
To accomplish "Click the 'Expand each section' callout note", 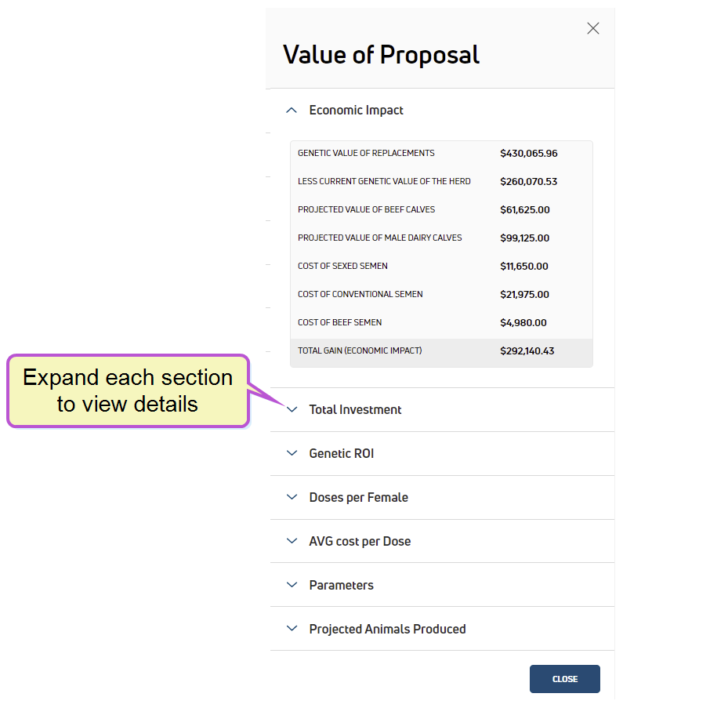I will tap(128, 390).
